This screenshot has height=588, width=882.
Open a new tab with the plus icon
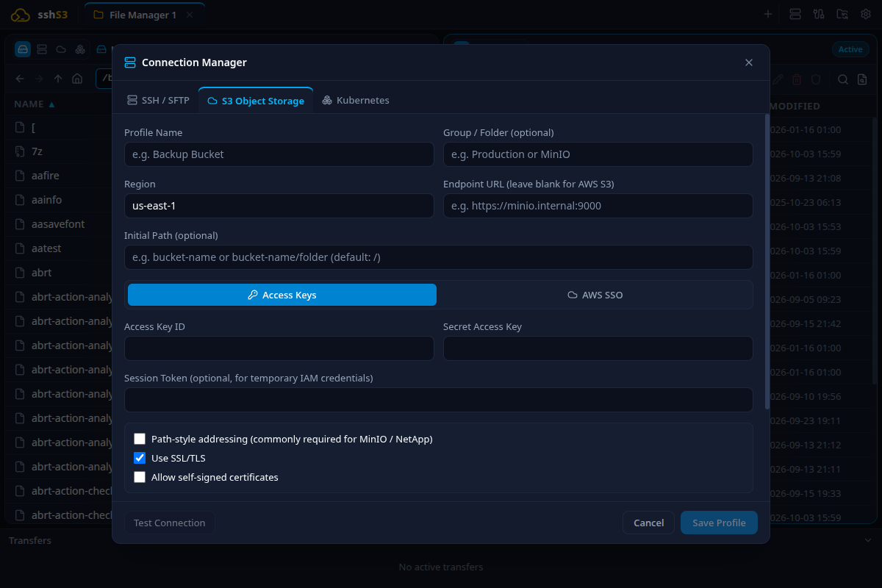[768, 14]
